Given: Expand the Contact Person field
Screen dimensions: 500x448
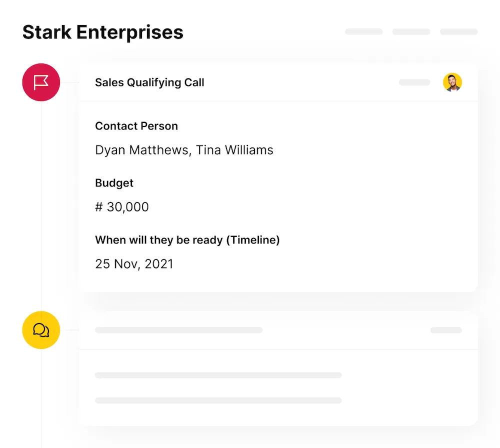Looking at the screenshot, I should pos(136,126).
